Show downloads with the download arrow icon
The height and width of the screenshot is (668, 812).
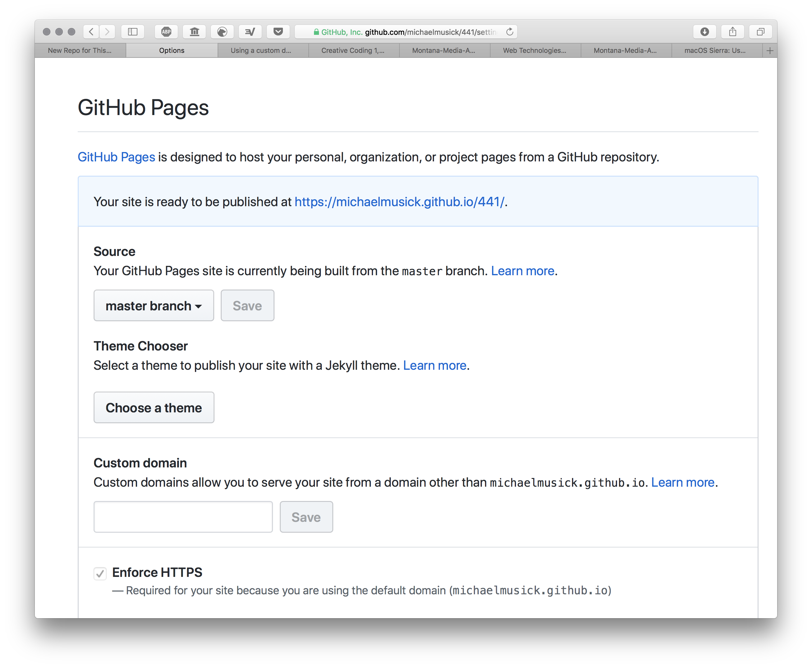pos(705,31)
